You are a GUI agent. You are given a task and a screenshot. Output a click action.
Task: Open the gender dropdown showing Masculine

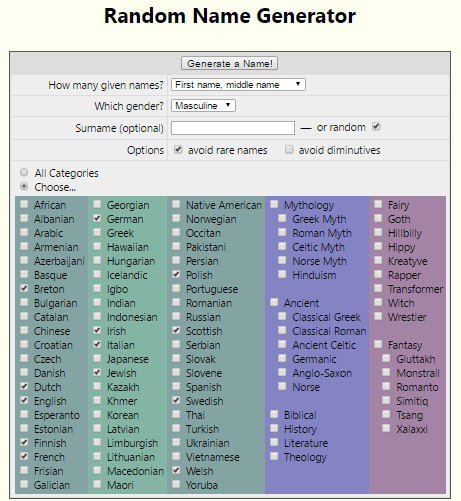coord(203,106)
